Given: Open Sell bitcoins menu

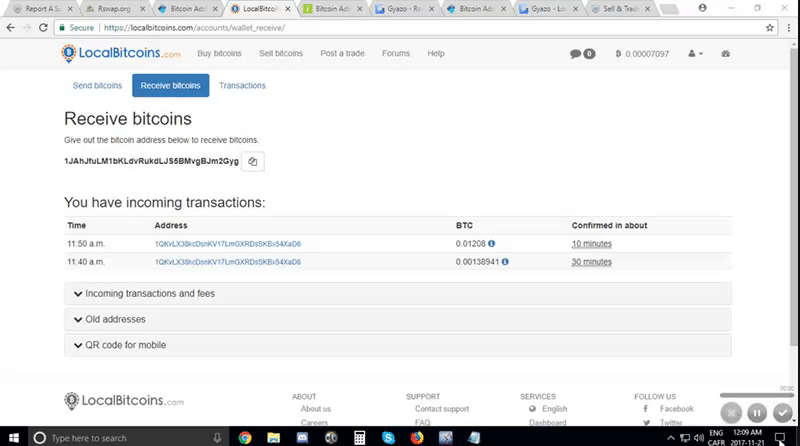Looking at the screenshot, I should [x=281, y=53].
